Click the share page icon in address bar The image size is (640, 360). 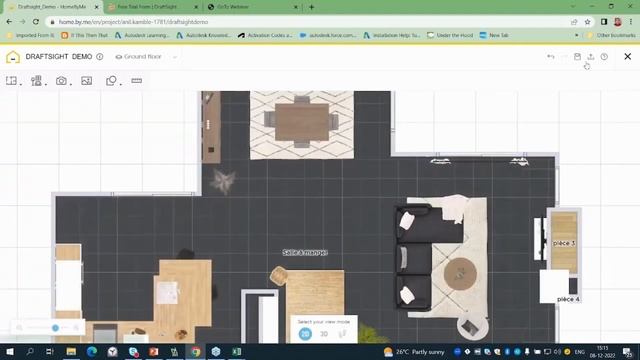pyautogui.click(x=574, y=22)
